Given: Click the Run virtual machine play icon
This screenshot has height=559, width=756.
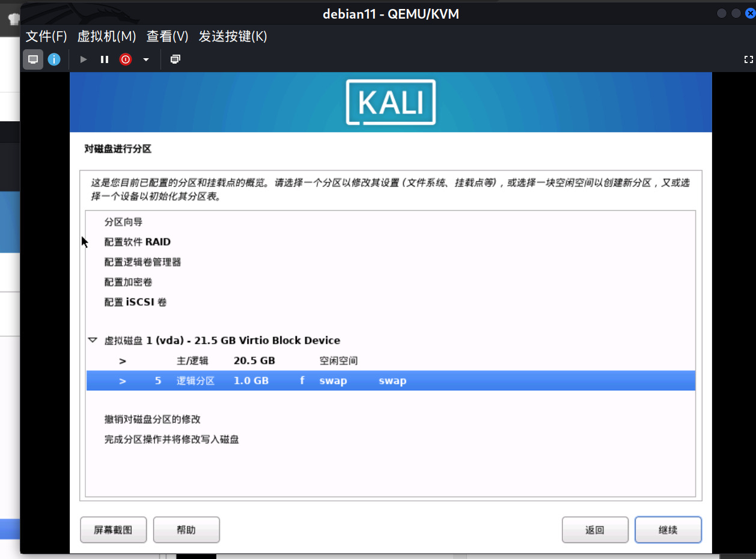Looking at the screenshot, I should coord(84,59).
